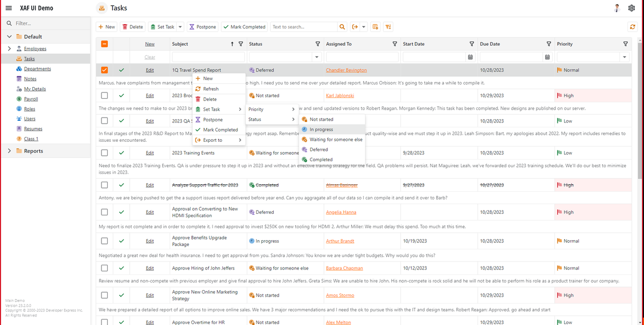Check the 2023 QA row checkbox
The image size is (644, 325).
coord(105,121)
